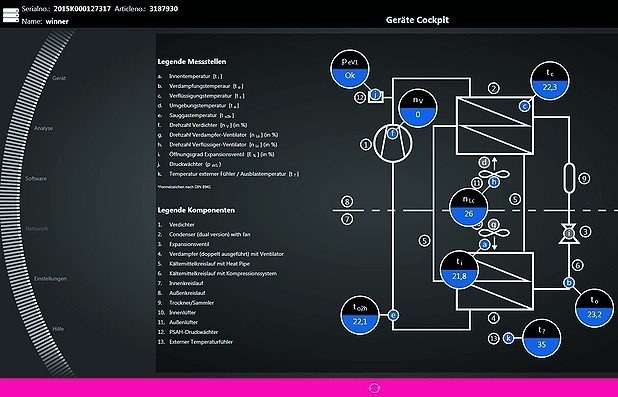
Task: Click circled number 7 below the dashed line
Action: [347, 219]
